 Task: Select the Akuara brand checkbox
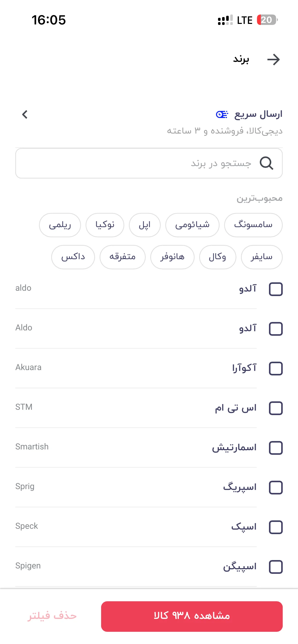(276, 369)
